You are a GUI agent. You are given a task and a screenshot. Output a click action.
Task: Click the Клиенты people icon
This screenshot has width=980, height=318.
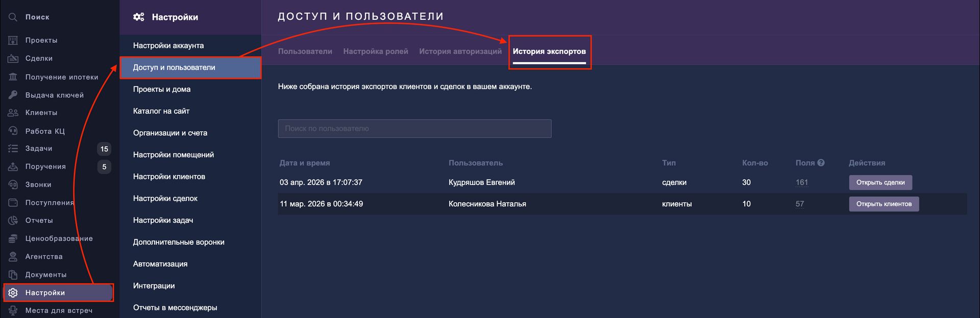tap(13, 113)
